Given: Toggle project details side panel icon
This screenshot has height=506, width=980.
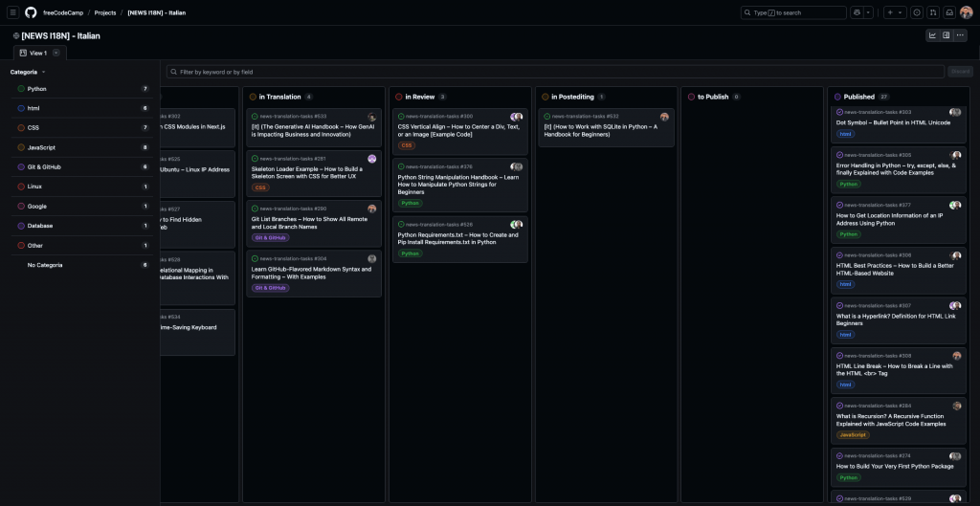Looking at the screenshot, I should (x=947, y=35).
